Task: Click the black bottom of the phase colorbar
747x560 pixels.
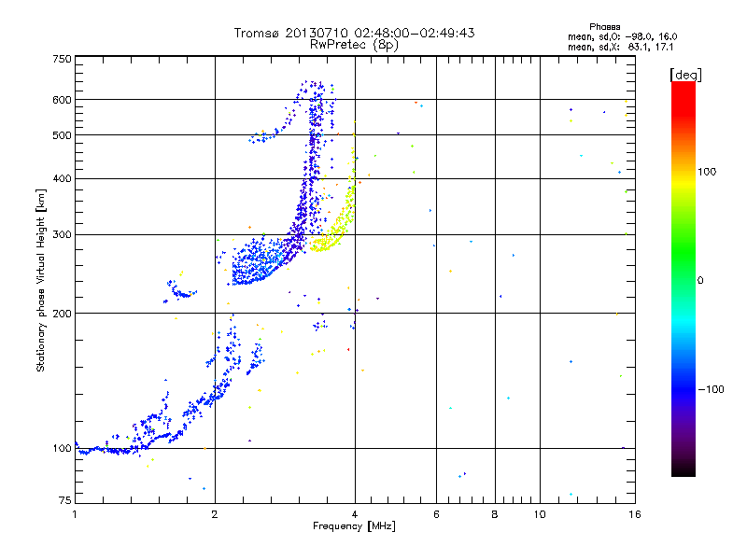Action: (x=684, y=470)
